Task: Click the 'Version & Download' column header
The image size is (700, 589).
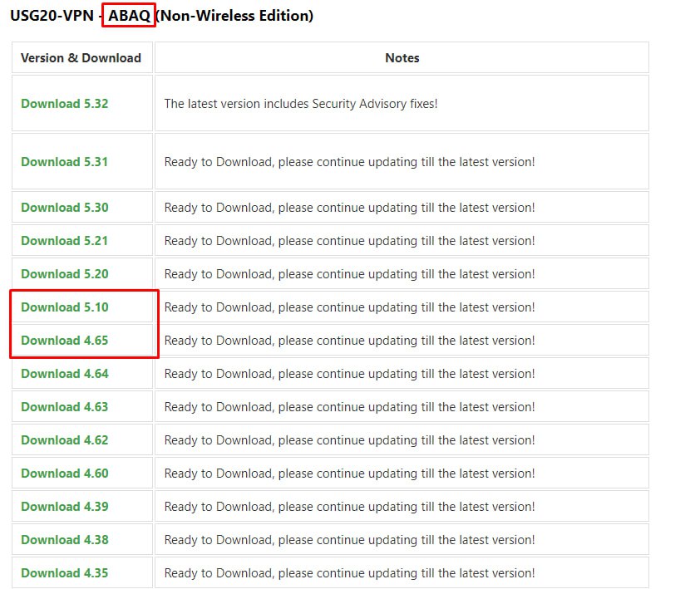Action: click(x=81, y=58)
